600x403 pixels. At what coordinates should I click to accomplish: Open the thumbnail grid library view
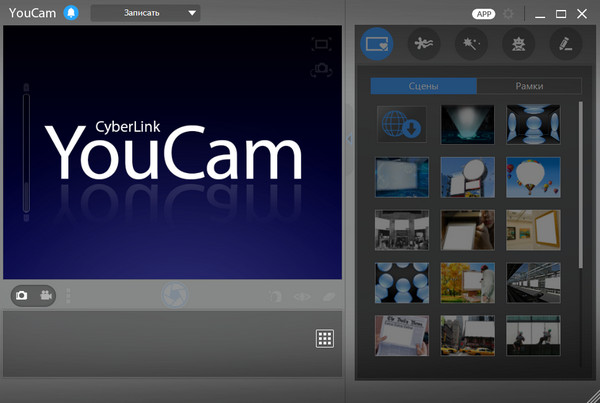coord(324,339)
